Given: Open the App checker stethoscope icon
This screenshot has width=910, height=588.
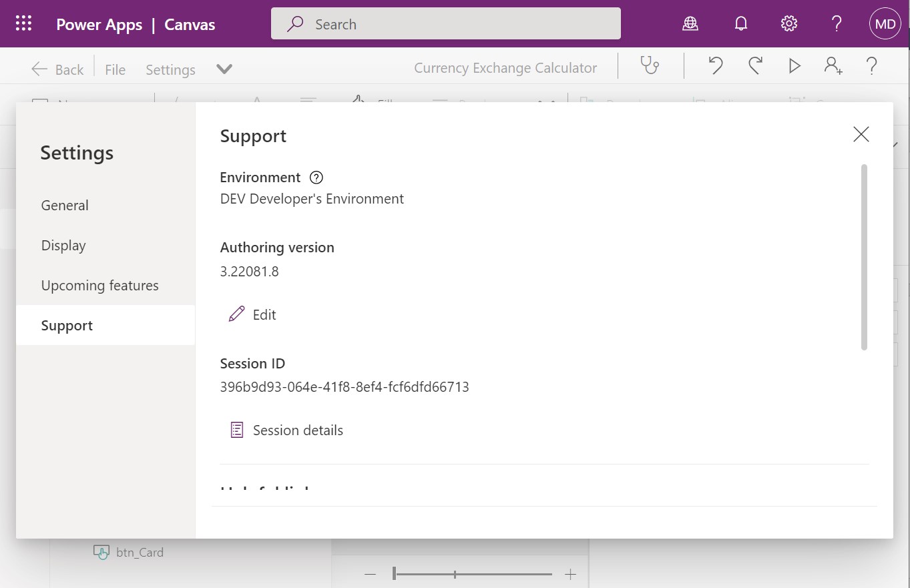Looking at the screenshot, I should [650, 65].
